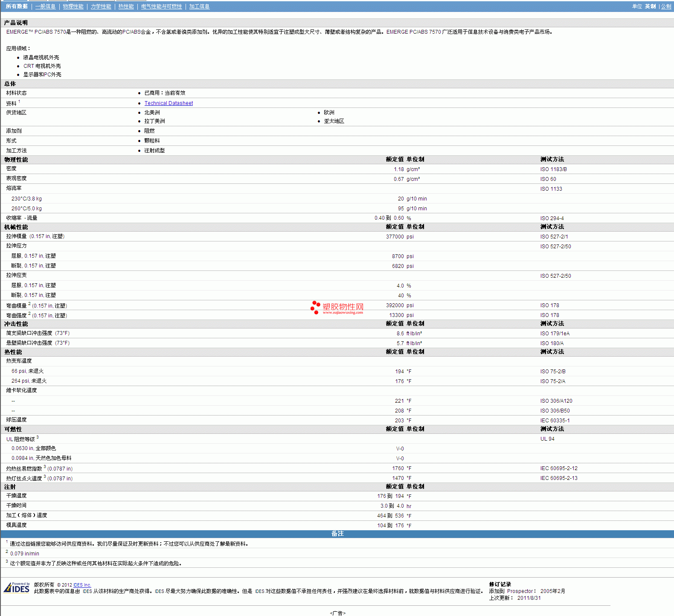Viewport: 674px width, 616px height.
Task: Open the 热性能 tab
Action: click(x=126, y=6)
